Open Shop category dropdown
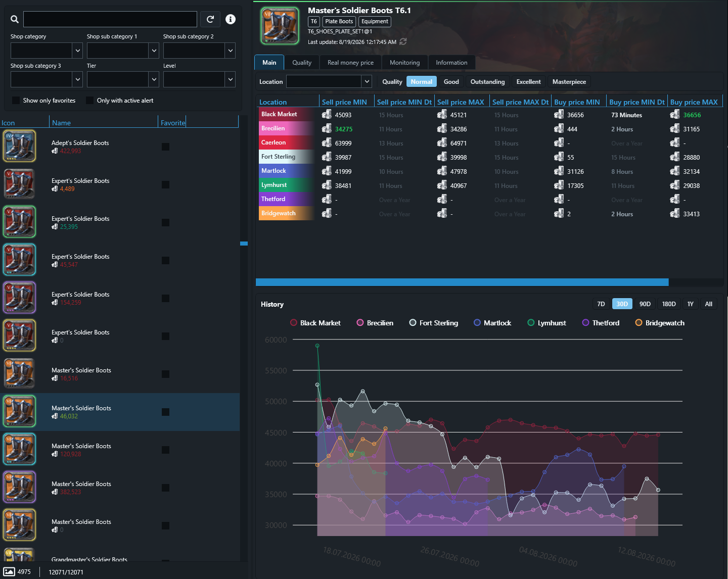 [x=47, y=51]
